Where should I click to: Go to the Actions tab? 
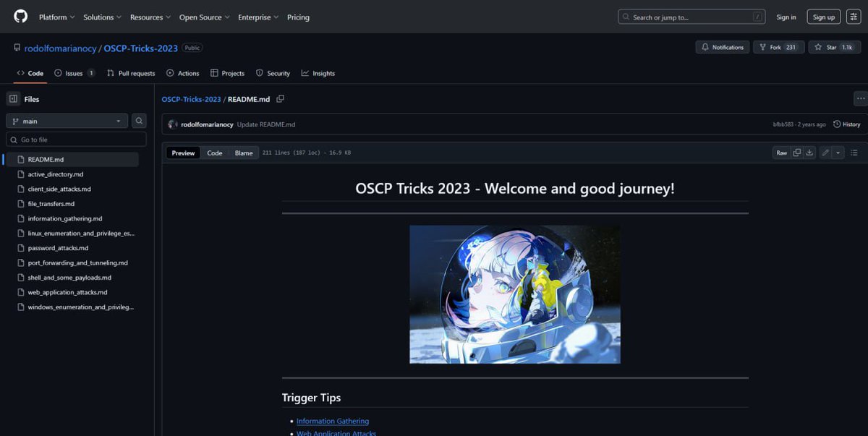click(183, 73)
